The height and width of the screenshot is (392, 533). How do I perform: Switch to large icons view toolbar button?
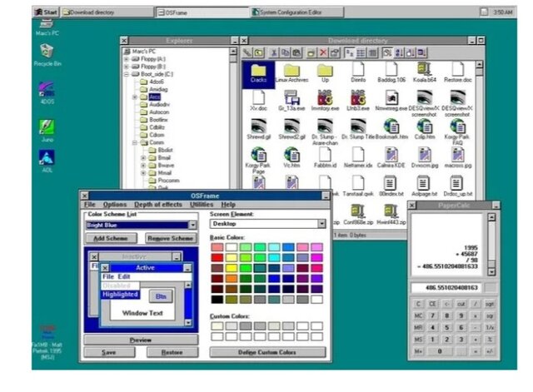click(x=349, y=52)
